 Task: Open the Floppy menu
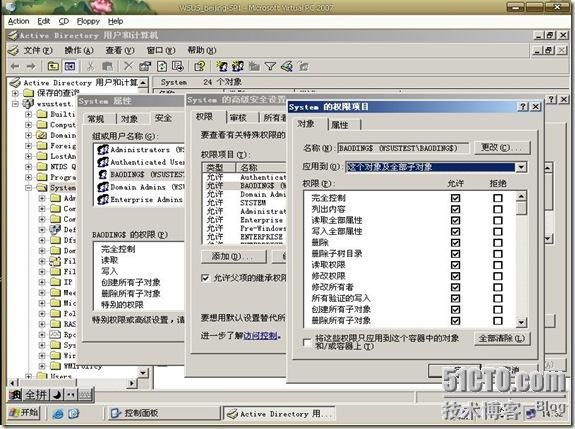click(x=88, y=21)
